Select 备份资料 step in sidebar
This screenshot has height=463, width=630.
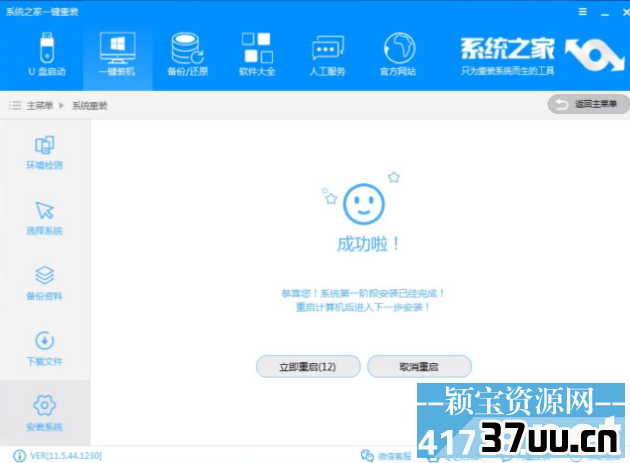[44, 284]
